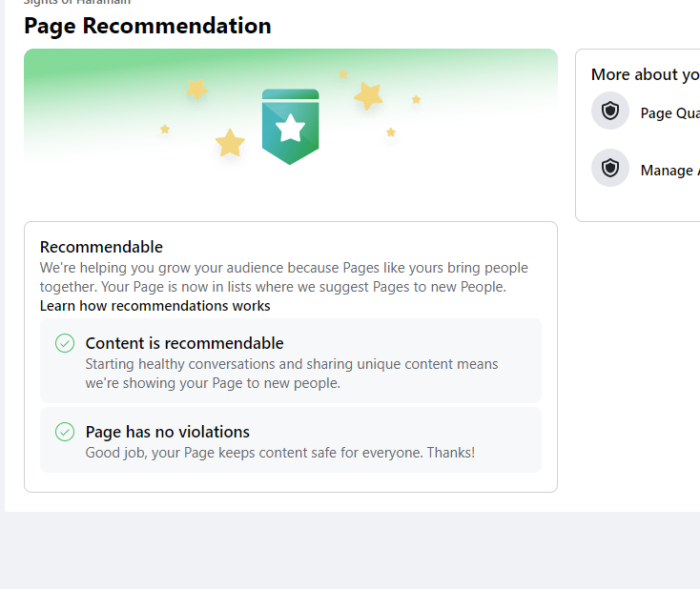Click the Starting healthy conversations description text
The width and height of the screenshot is (700, 589).
[292, 374]
